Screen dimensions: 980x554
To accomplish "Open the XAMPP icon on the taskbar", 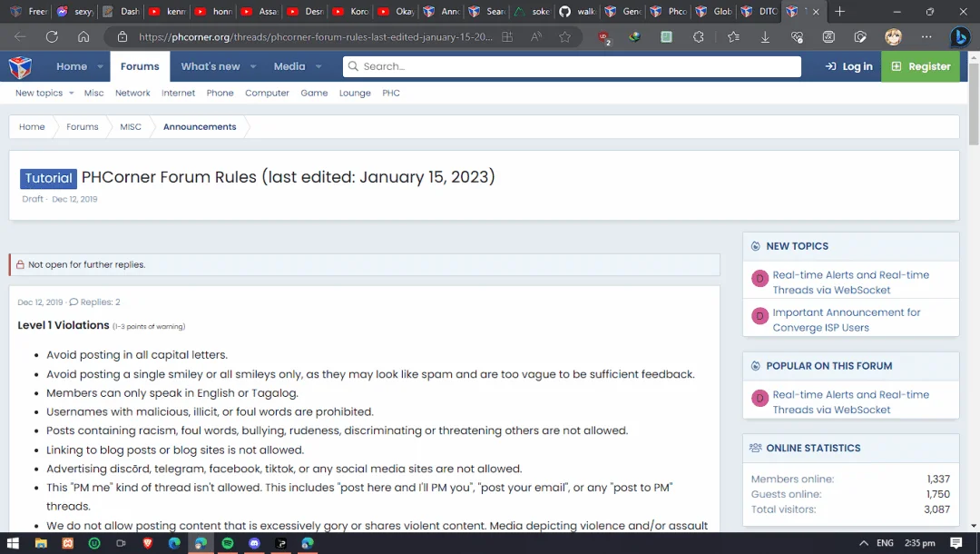I will (67, 543).
